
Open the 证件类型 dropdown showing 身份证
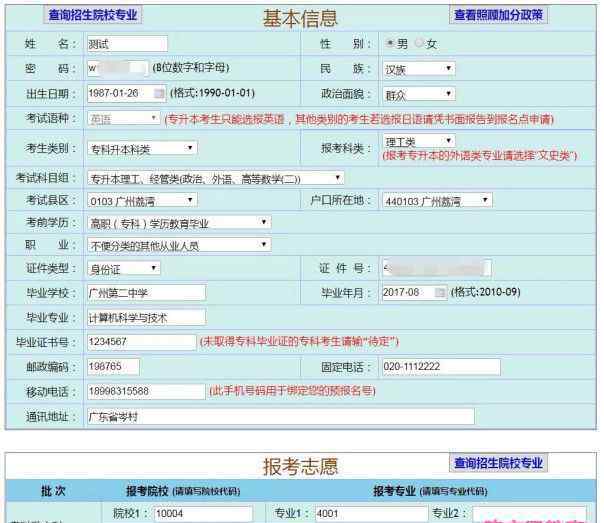pyautogui.click(x=124, y=268)
